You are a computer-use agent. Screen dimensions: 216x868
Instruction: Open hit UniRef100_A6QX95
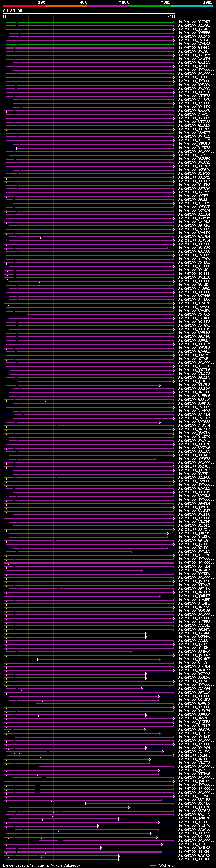point(194,55)
